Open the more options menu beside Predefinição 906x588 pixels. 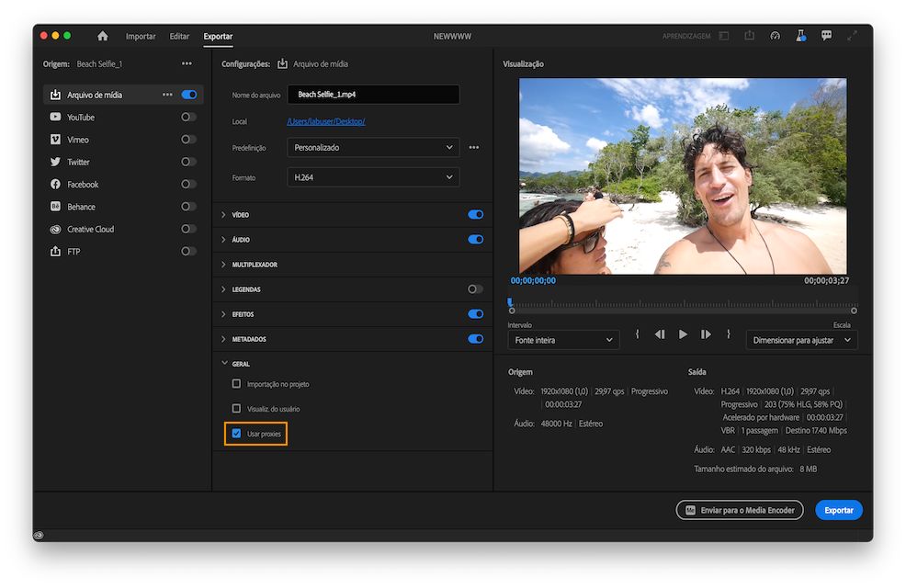click(474, 147)
